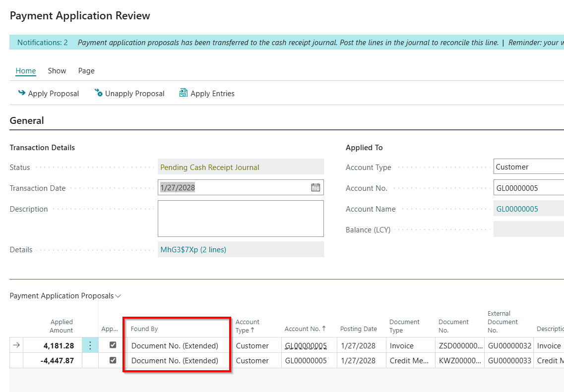Click inside the Description text box
564x392 pixels.
coord(240,218)
